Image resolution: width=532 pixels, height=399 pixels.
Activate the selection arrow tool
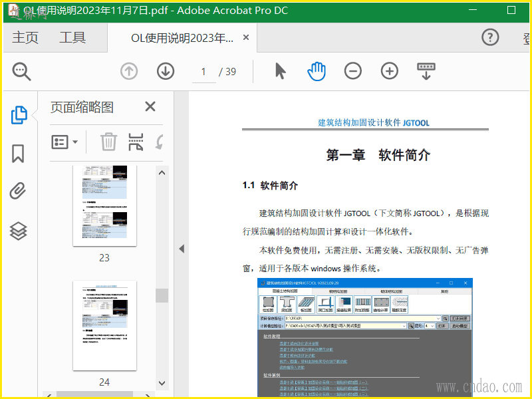point(280,71)
